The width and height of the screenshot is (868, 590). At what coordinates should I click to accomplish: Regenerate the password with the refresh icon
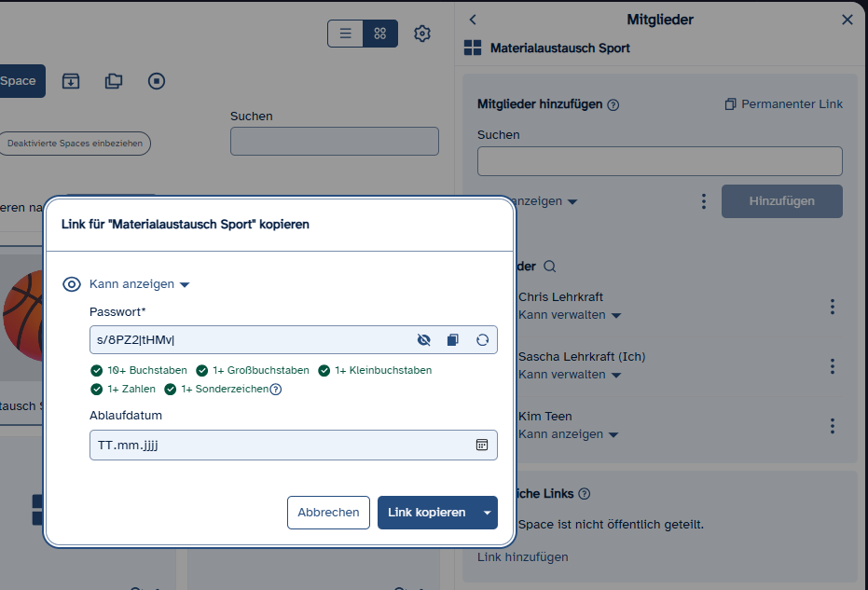tap(482, 340)
